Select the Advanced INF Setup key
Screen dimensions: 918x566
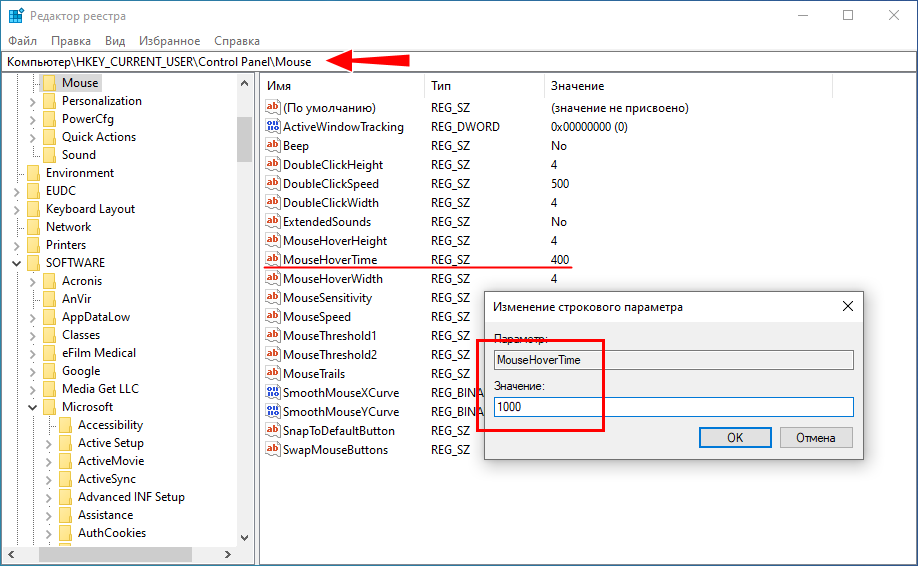pyautogui.click(x=131, y=497)
